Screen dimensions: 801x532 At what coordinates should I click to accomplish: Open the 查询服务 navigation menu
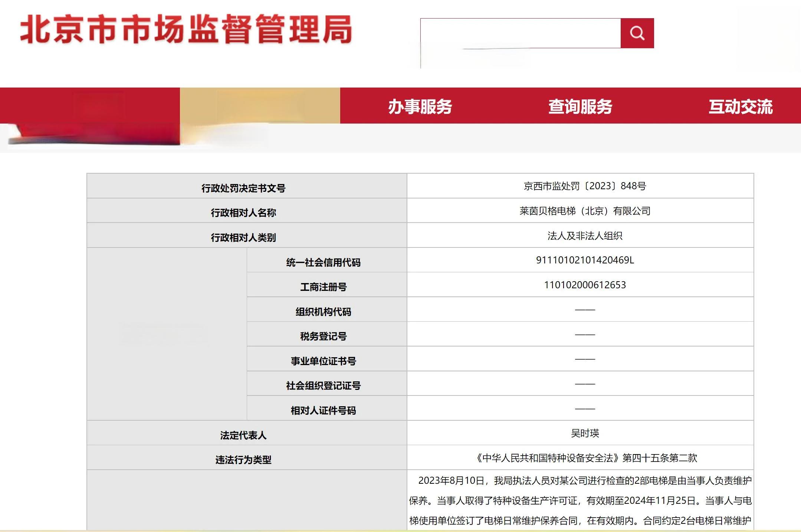tap(580, 106)
